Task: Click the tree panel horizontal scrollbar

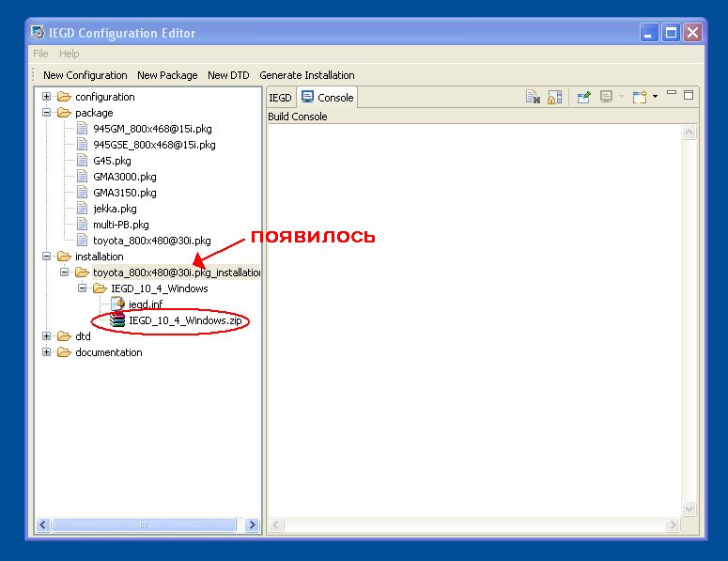Action: click(143, 525)
